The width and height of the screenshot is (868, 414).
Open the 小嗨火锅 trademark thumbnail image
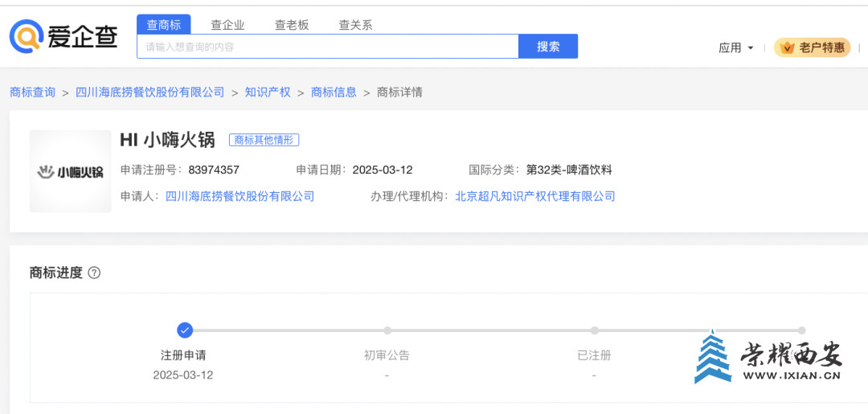point(70,171)
